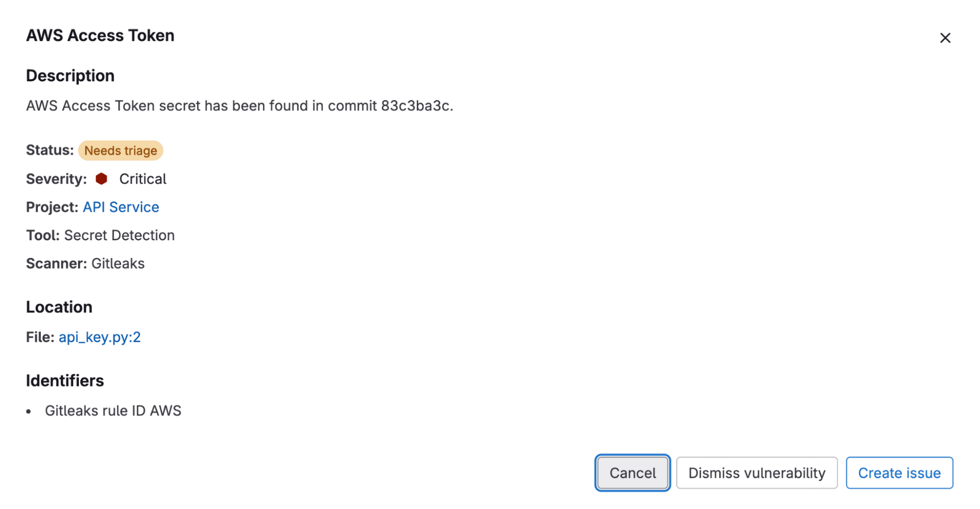Click the Status field label
980x509 pixels.
click(x=49, y=151)
